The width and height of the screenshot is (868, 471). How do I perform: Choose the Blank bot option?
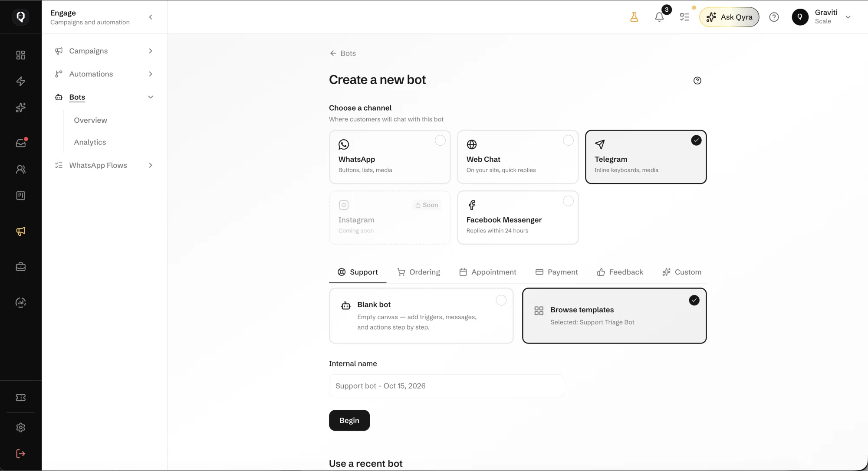[421, 316]
